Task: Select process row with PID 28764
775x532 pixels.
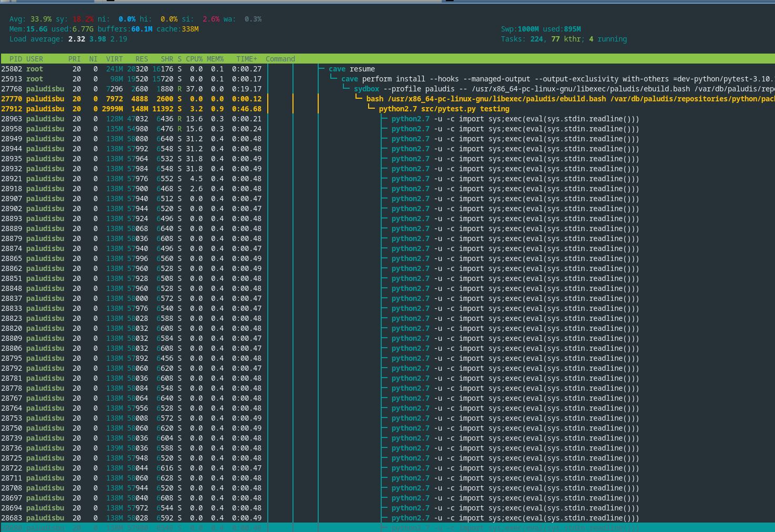Action: [x=387, y=408]
